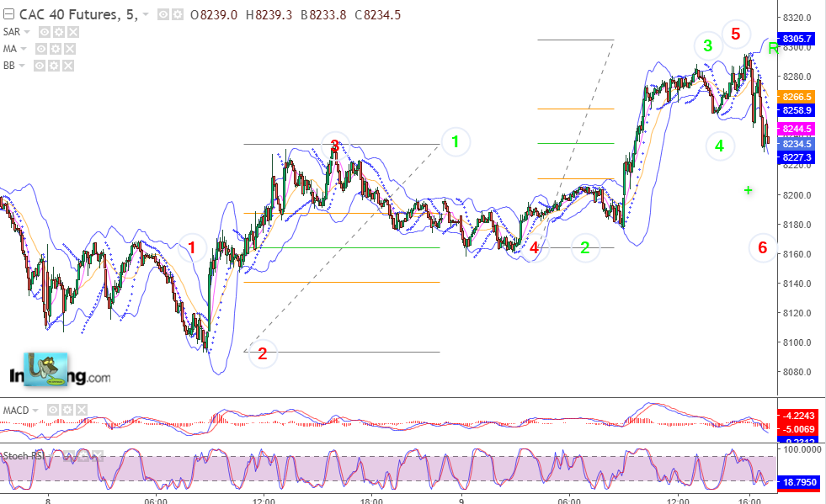Select the orange 8266.5 price label
Screen dimensions: 826x504
tap(797, 97)
